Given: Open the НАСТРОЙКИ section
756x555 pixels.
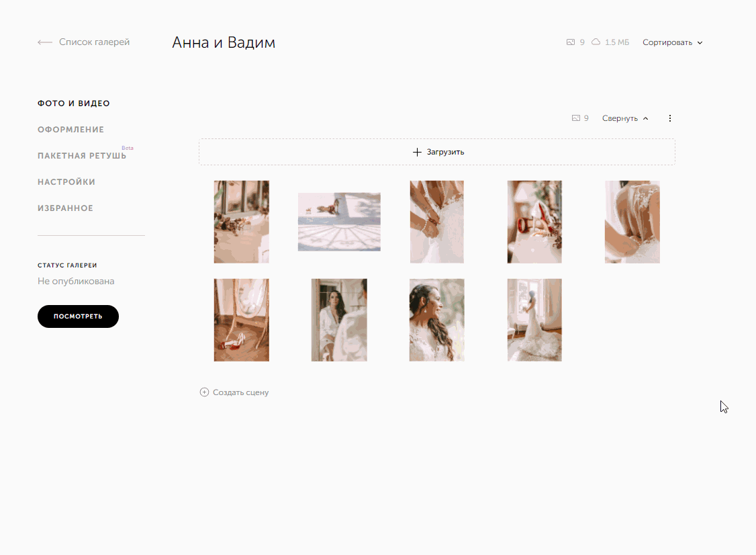Looking at the screenshot, I should coord(66,182).
